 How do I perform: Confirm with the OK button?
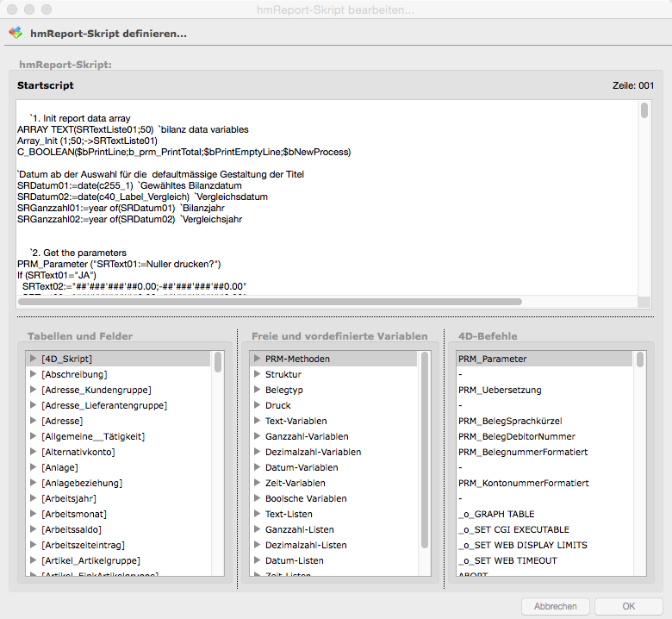(628, 606)
